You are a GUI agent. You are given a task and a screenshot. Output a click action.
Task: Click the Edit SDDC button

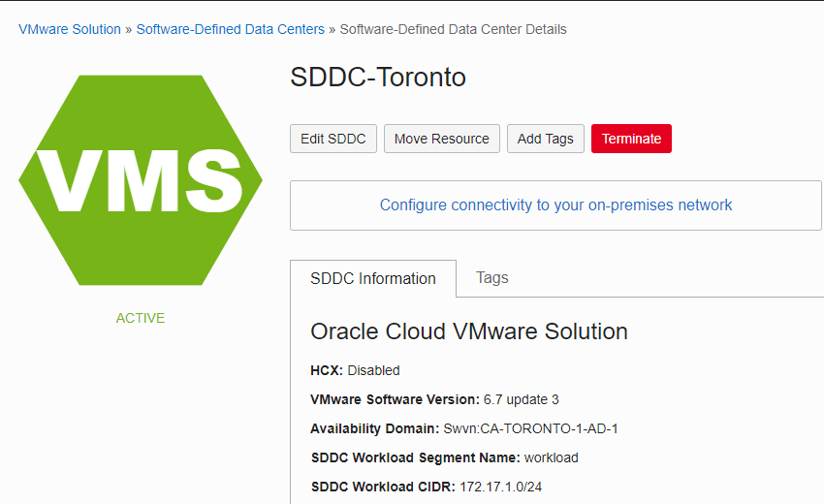click(333, 139)
